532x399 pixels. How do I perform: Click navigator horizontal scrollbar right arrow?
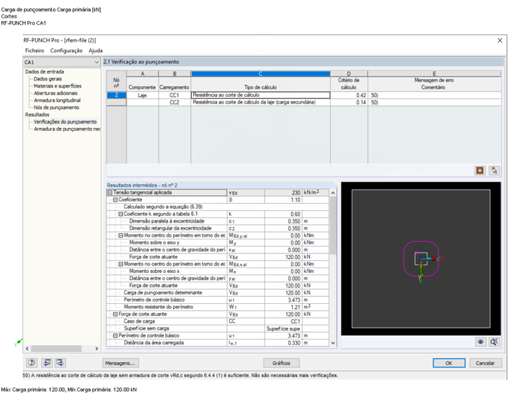pos(97,349)
